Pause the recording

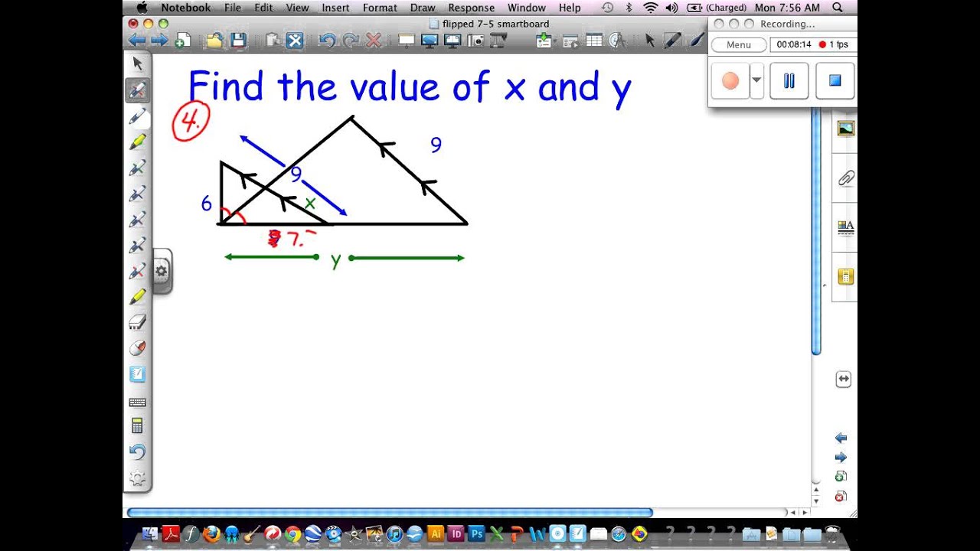click(x=789, y=80)
